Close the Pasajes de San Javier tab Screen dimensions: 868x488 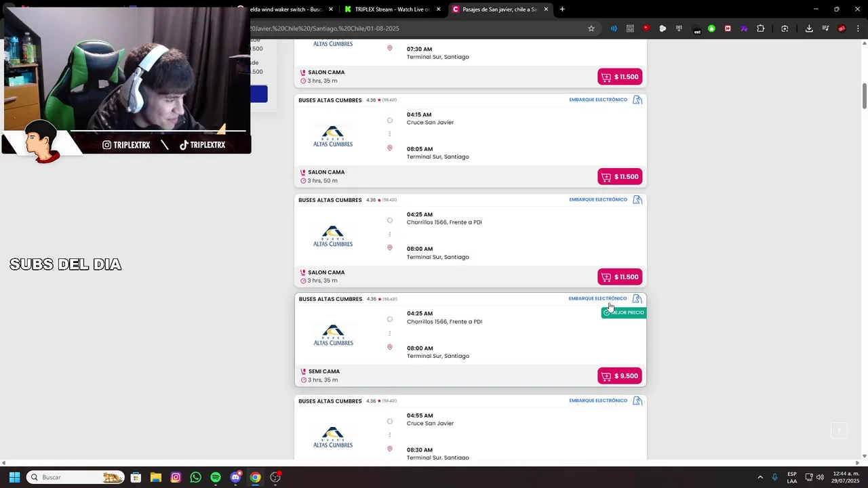(546, 9)
